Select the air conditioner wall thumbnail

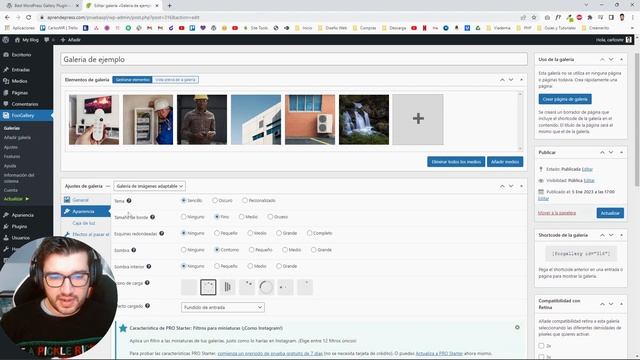tap(310, 120)
